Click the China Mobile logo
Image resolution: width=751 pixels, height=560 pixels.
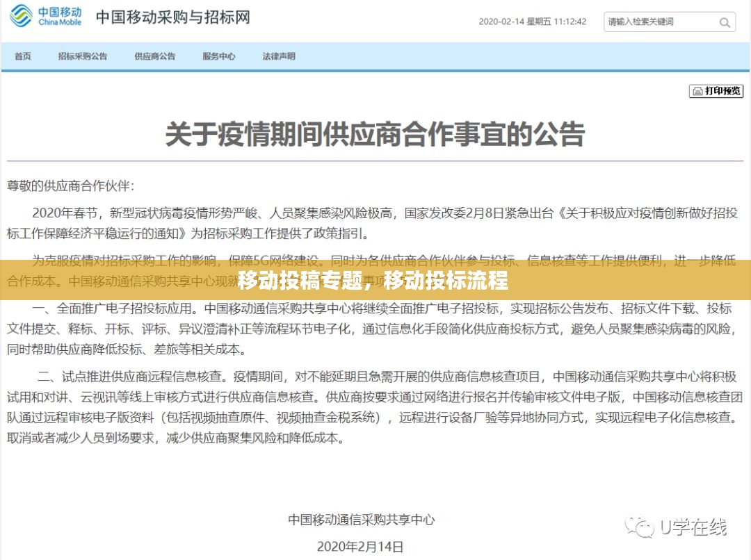[45, 16]
